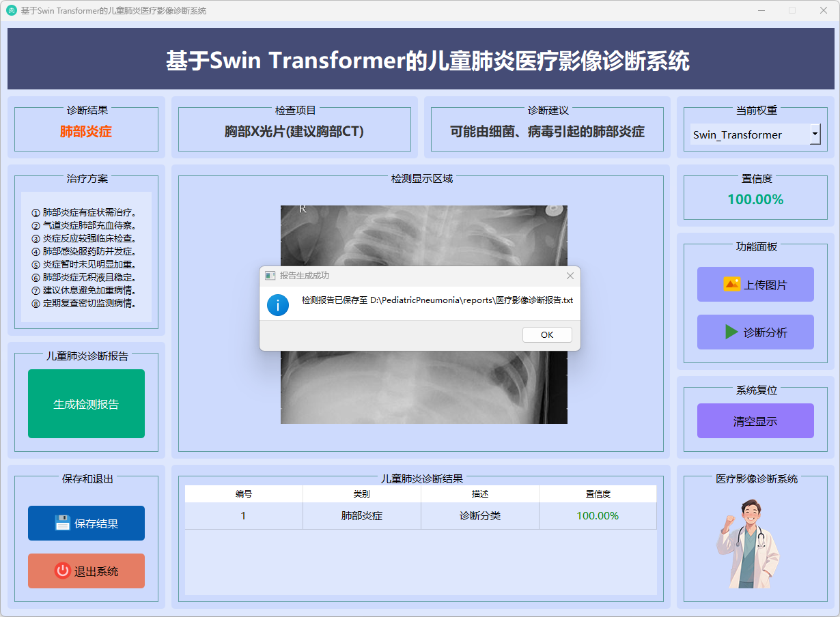Click the picture icon on upload button

731,285
